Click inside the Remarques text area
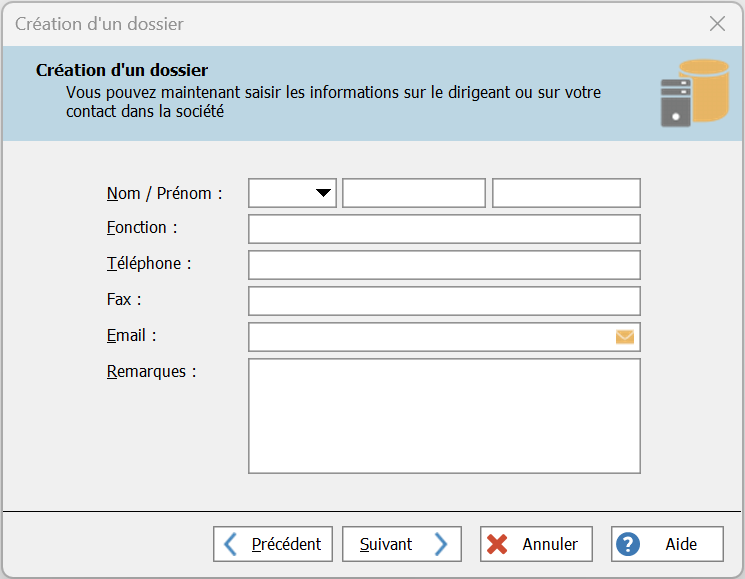The width and height of the screenshot is (745, 579). tap(444, 416)
